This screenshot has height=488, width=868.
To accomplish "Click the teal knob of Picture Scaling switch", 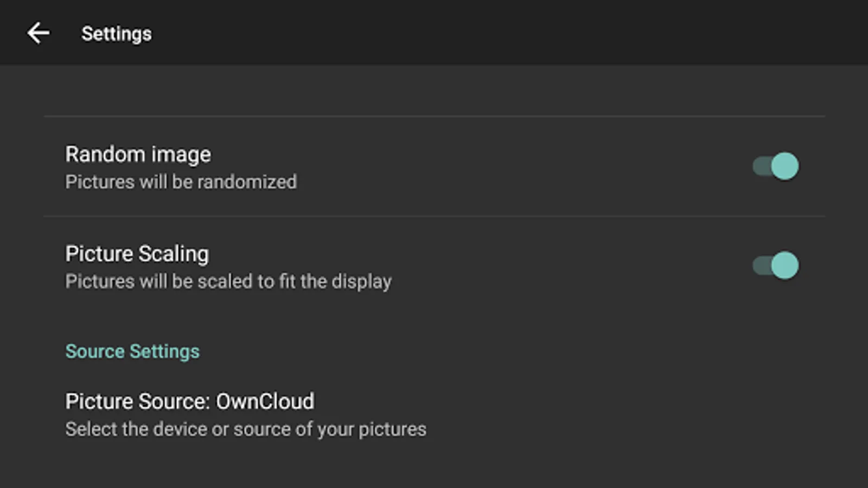I will (x=785, y=265).
